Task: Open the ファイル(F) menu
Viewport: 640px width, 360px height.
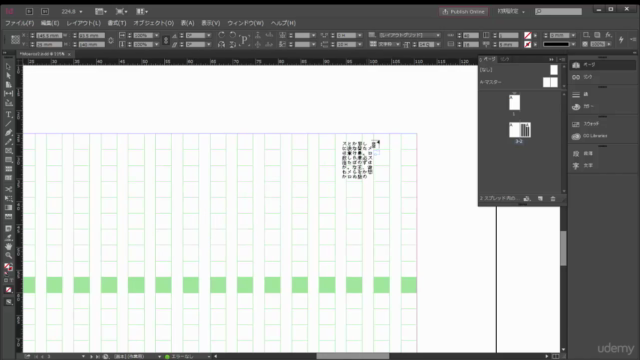Action: 19,23
